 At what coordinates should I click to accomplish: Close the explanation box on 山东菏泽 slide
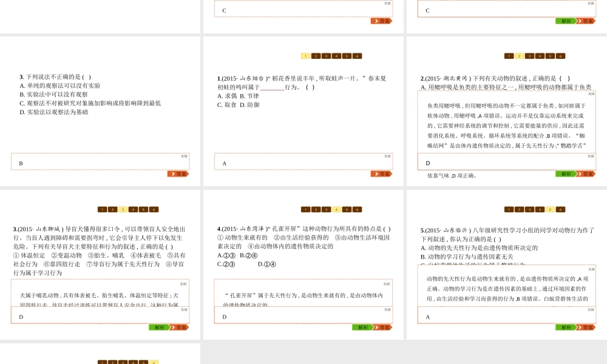[386, 284]
